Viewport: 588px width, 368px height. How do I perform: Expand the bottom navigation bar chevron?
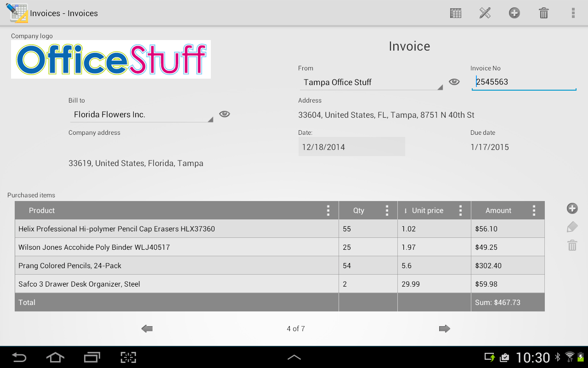(294, 357)
